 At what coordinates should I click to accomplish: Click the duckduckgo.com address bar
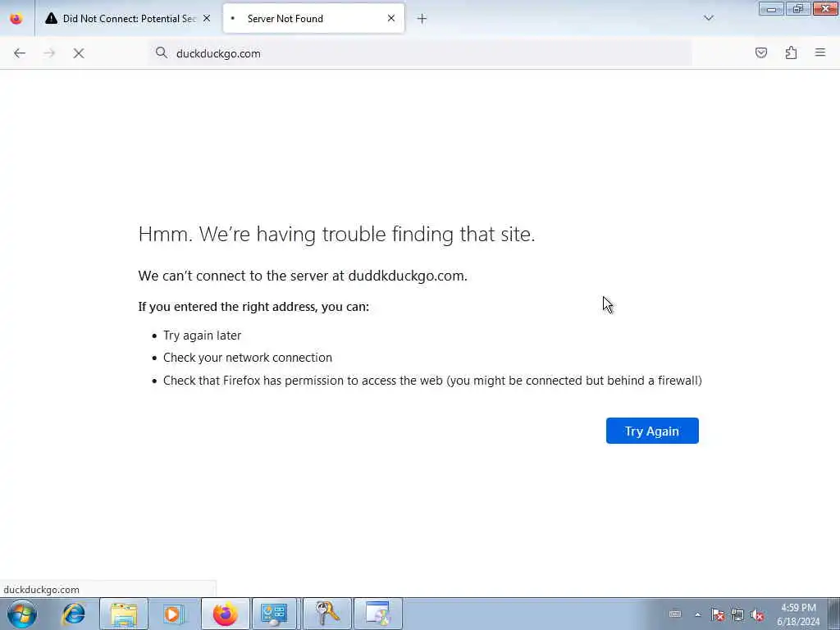click(x=421, y=53)
